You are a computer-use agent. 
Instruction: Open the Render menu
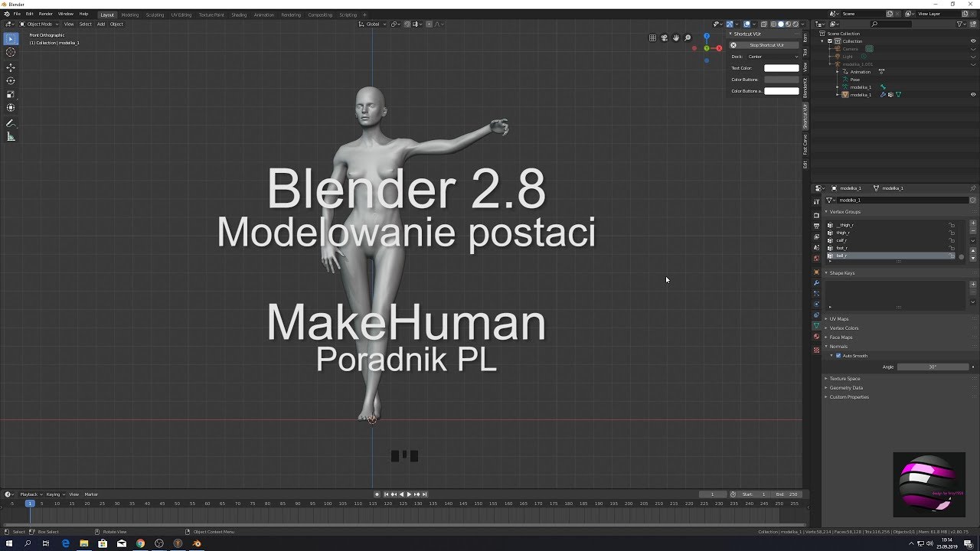point(46,14)
